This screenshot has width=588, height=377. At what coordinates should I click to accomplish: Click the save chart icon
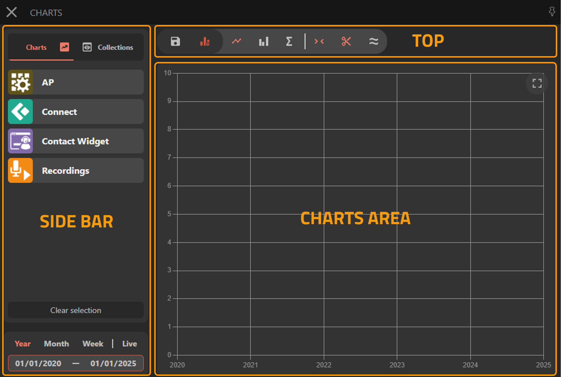click(x=175, y=41)
